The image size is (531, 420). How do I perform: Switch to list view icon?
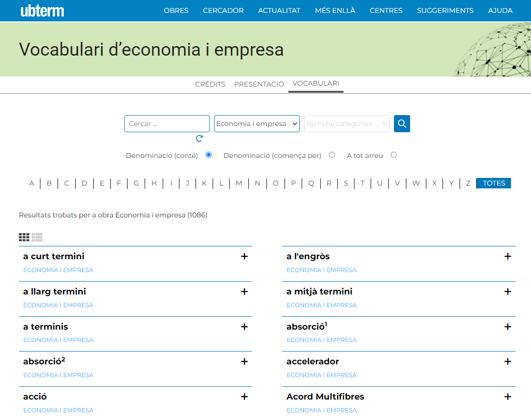37,237
